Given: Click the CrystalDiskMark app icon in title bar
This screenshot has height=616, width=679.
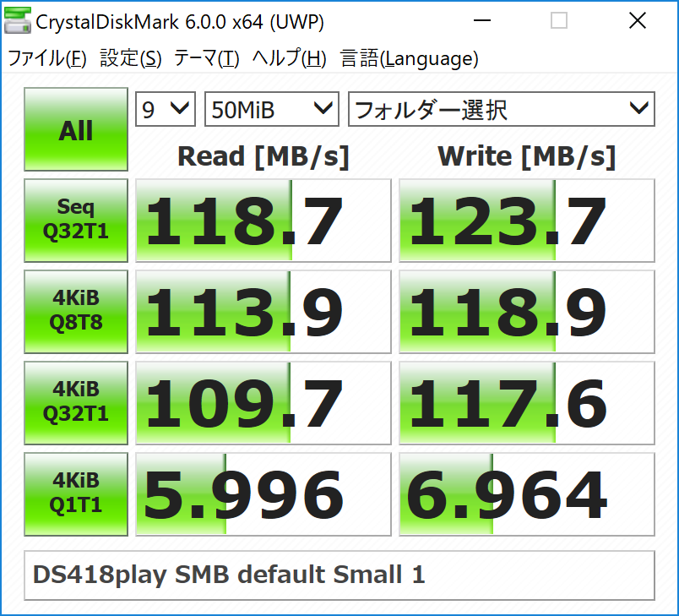Looking at the screenshot, I should coord(18,20).
